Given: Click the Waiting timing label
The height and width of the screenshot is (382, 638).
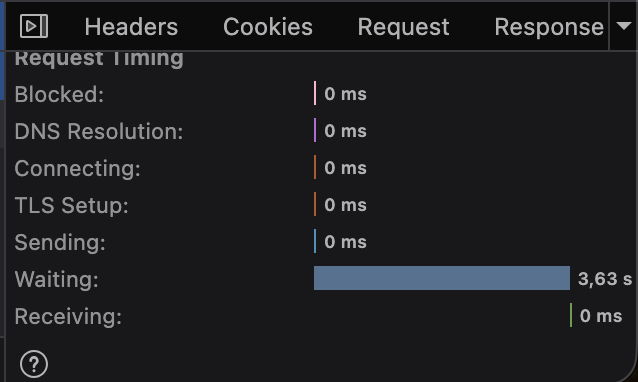Looking at the screenshot, I should [57, 279].
